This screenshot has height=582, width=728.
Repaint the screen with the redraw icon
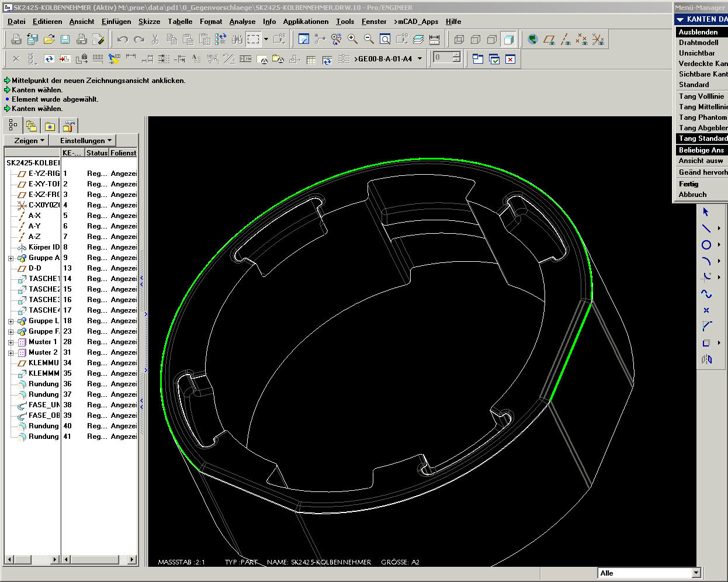click(x=304, y=39)
